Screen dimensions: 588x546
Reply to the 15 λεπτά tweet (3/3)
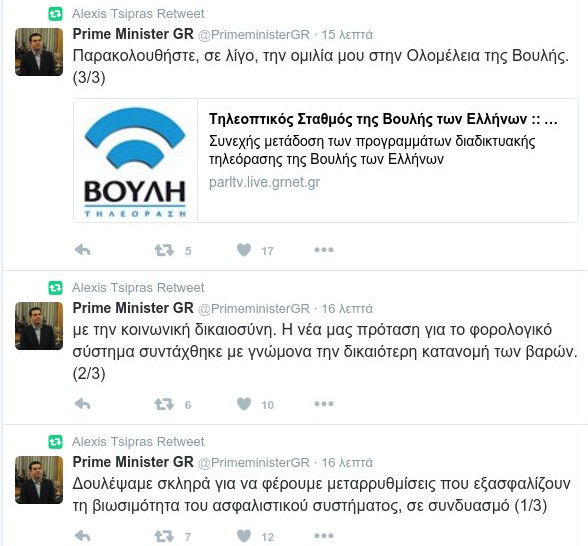[x=82, y=250]
